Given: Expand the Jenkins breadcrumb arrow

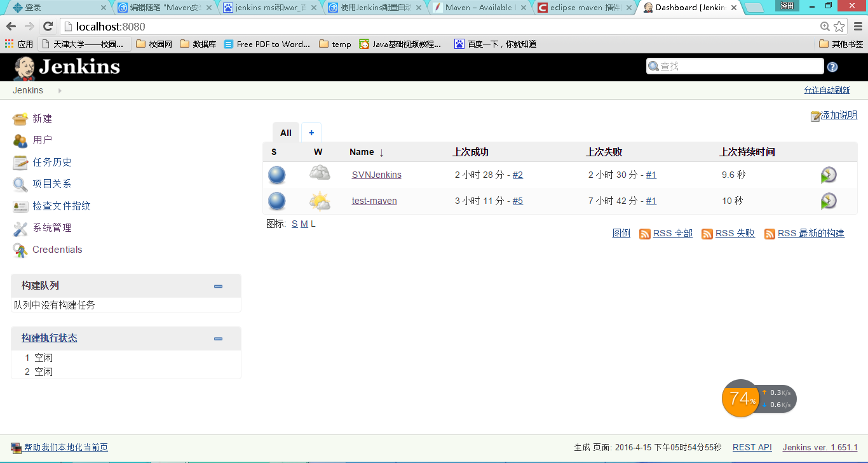Looking at the screenshot, I should (x=60, y=91).
